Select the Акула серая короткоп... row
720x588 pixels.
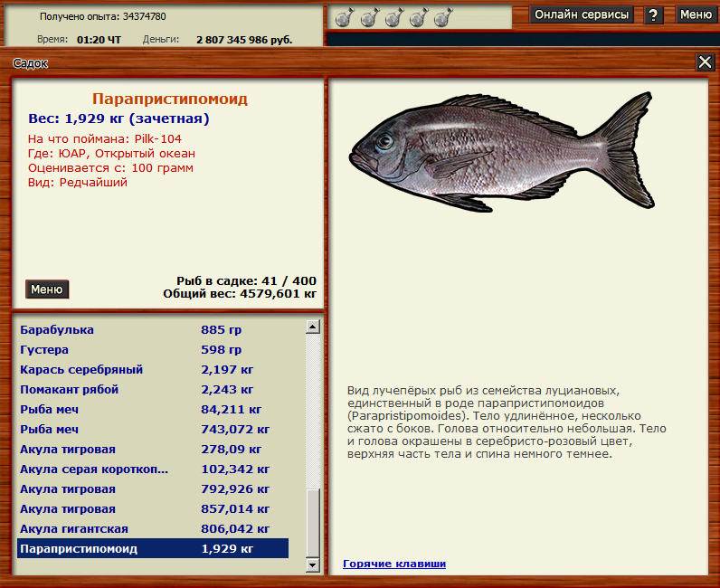coord(153,469)
